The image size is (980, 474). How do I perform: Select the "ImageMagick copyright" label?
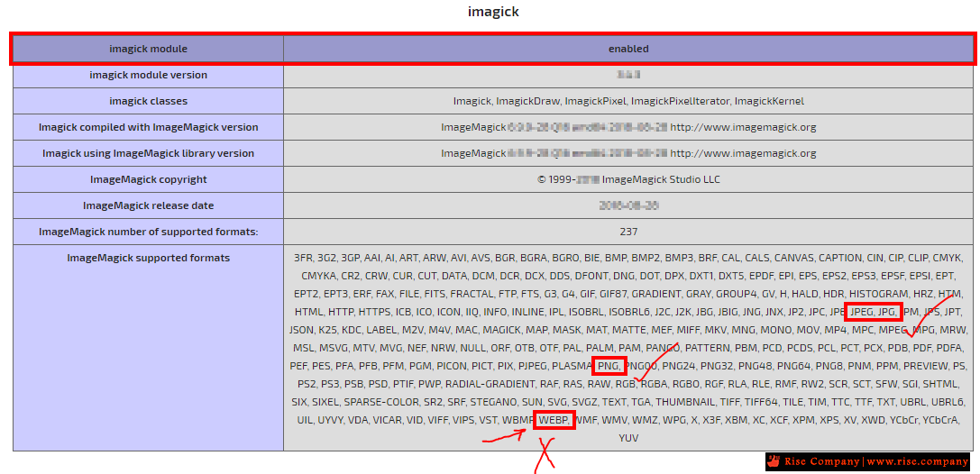pyautogui.click(x=148, y=180)
